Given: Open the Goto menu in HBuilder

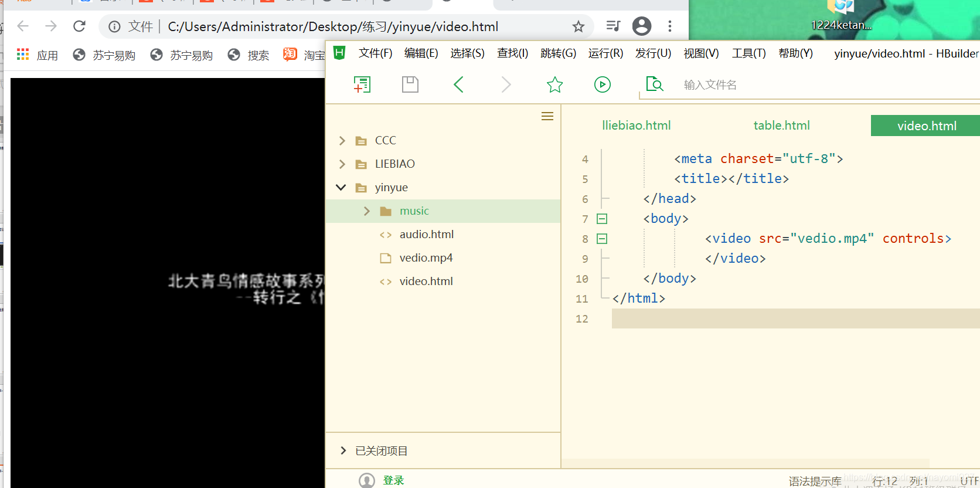Looking at the screenshot, I should (558, 53).
